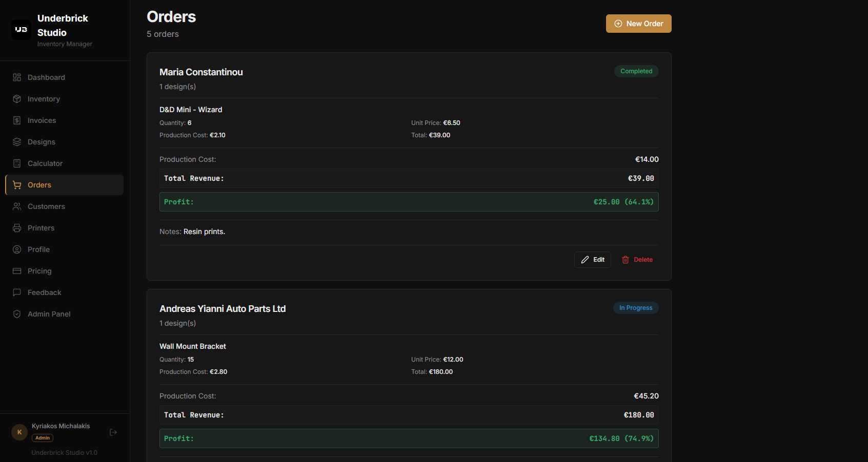Click the Underbrick Studio logo icon

[x=21, y=30]
